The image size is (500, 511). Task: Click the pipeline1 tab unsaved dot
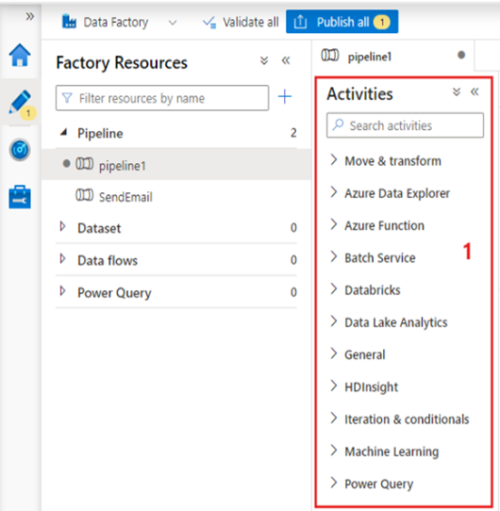tap(461, 55)
